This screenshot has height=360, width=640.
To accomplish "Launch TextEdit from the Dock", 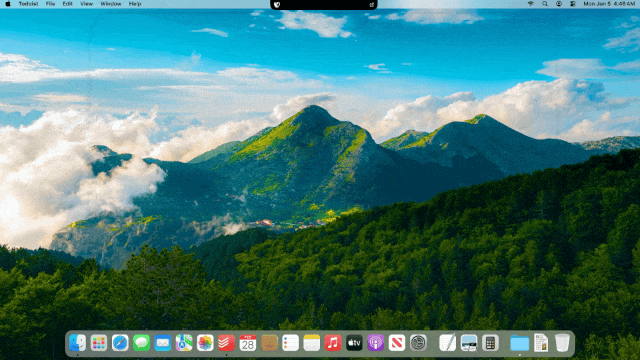I will [447, 343].
